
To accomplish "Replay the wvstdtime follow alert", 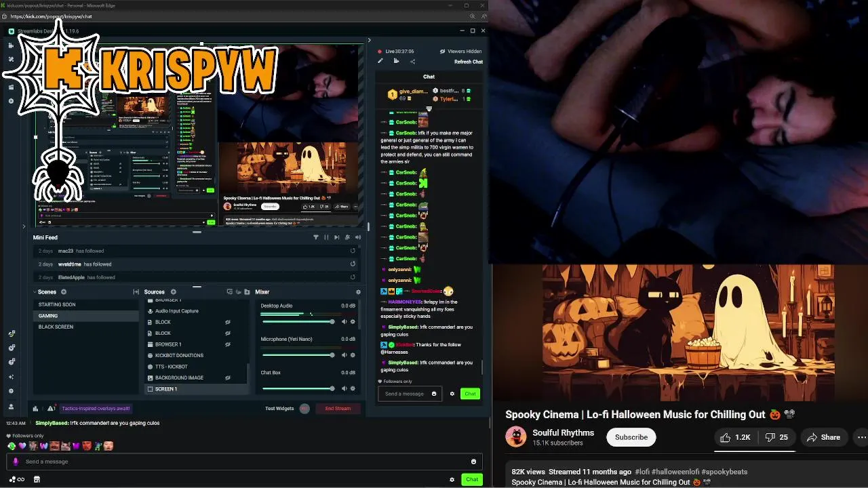I will (353, 264).
